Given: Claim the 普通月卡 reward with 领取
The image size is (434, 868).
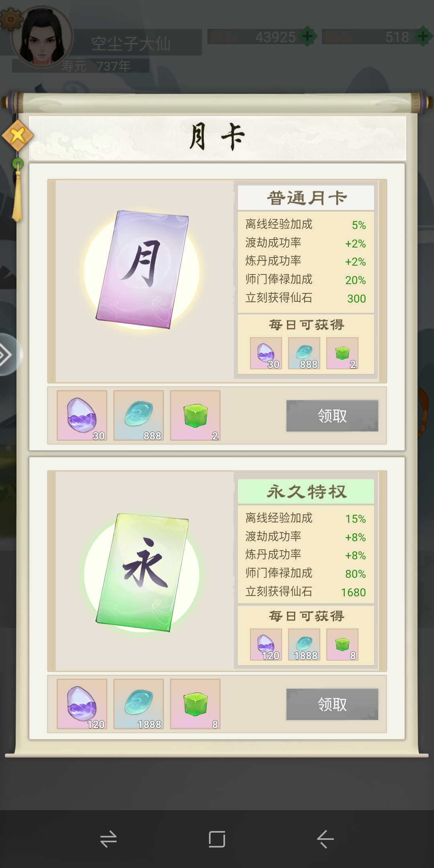Looking at the screenshot, I should click(332, 416).
